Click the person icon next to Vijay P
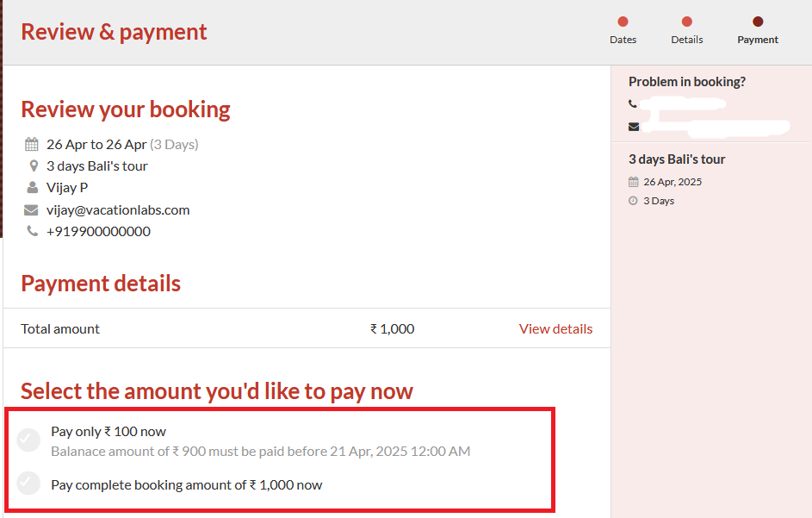Viewport: 812px width, 518px height. click(32, 187)
